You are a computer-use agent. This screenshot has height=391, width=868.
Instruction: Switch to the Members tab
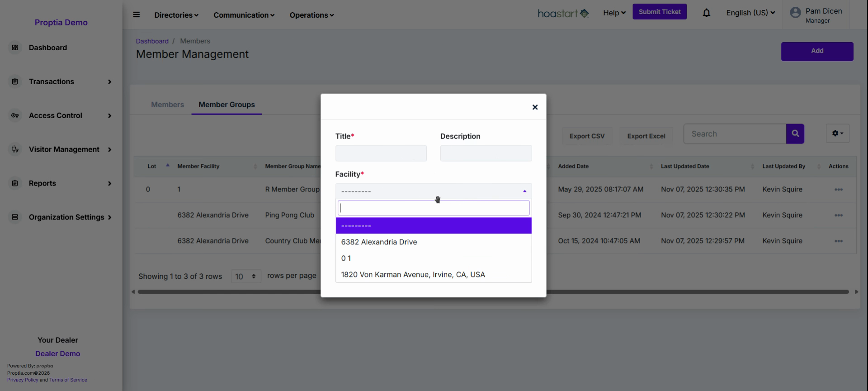pyautogui.click(x=167, y=105)
